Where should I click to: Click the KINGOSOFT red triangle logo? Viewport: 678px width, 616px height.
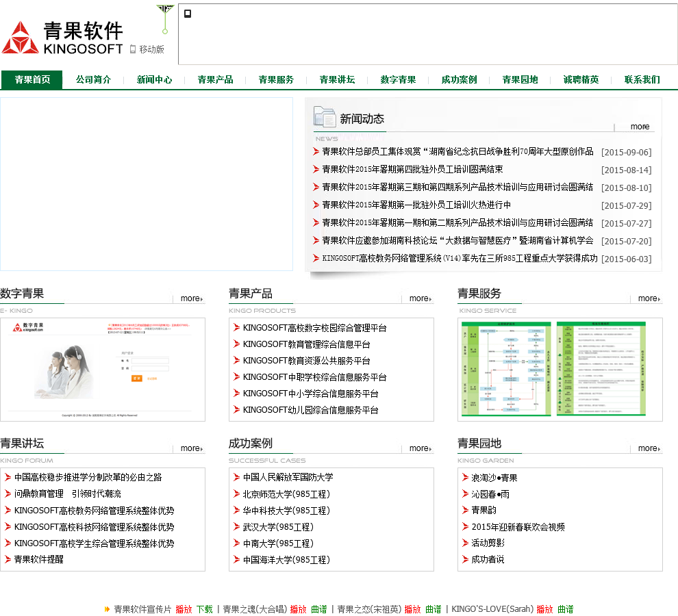click(21, 38)
